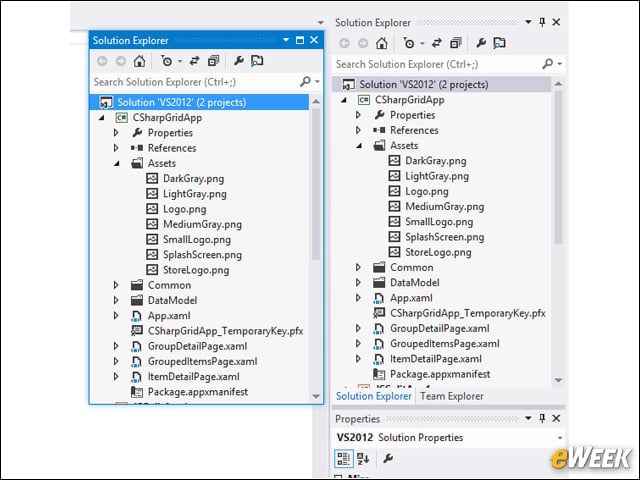Click Sync with Active Document in floating Solution Explorer
640x480 pixels.
(194, 61)
